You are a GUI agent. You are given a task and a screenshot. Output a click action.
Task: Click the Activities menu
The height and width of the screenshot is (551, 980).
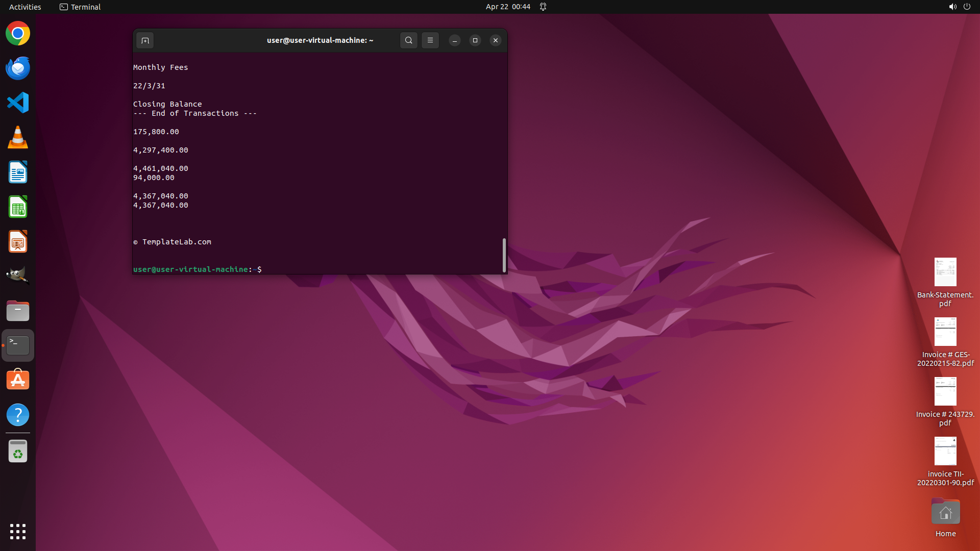click(25, 7)
